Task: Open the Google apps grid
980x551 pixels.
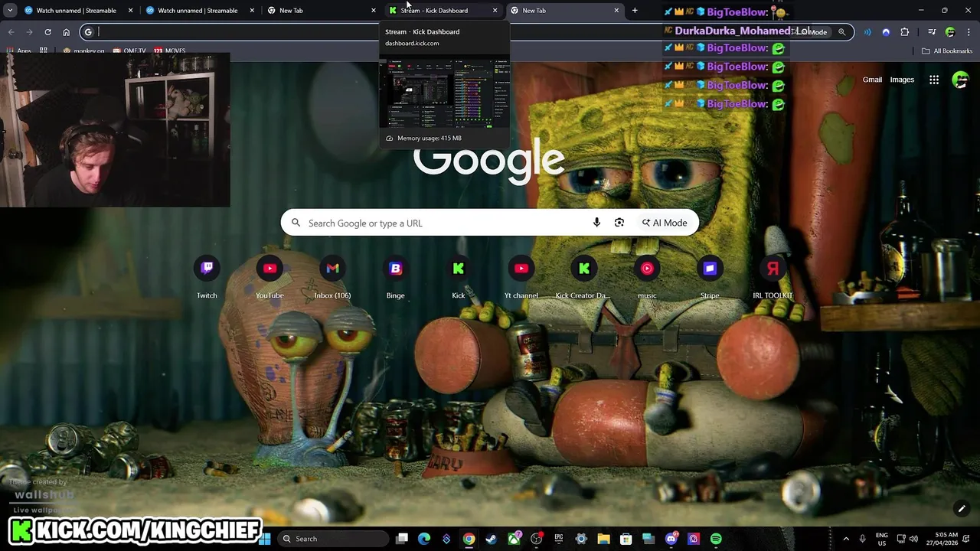Action: point(934,80)
